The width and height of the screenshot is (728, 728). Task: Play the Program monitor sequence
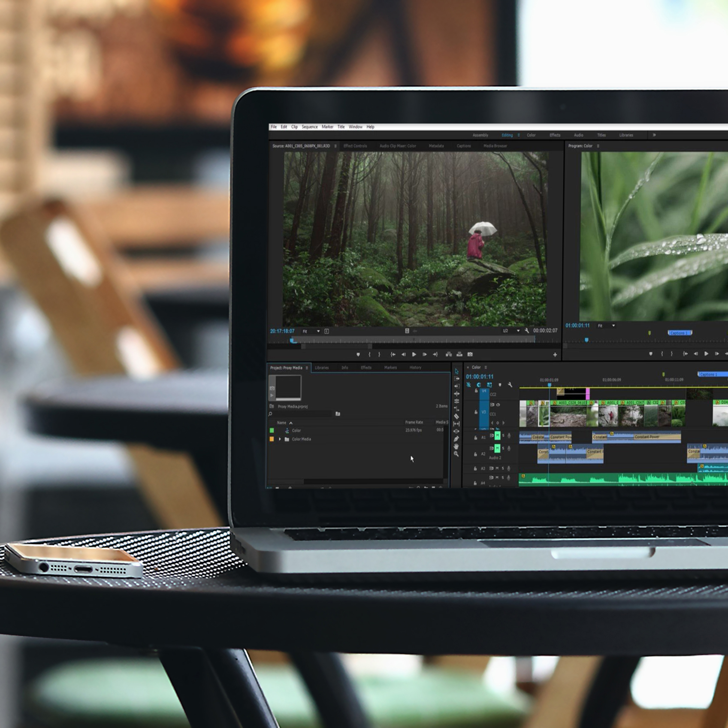pyautogui.click(x=706, y=354)
